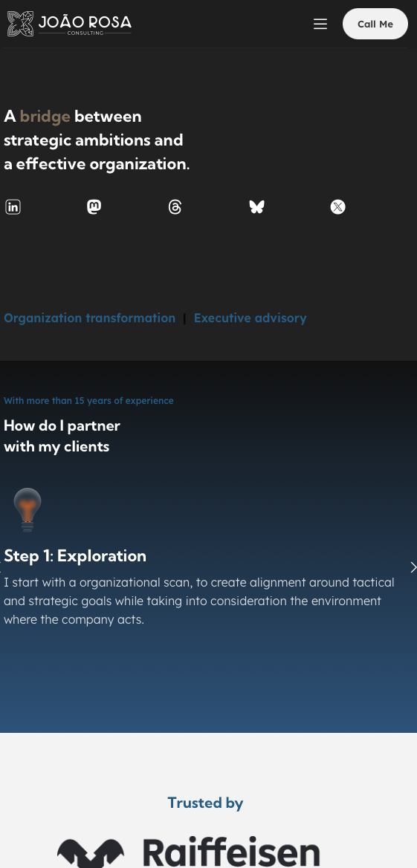
Task: Click the Step 1: Exploration heading
Action: click(75, 556)
